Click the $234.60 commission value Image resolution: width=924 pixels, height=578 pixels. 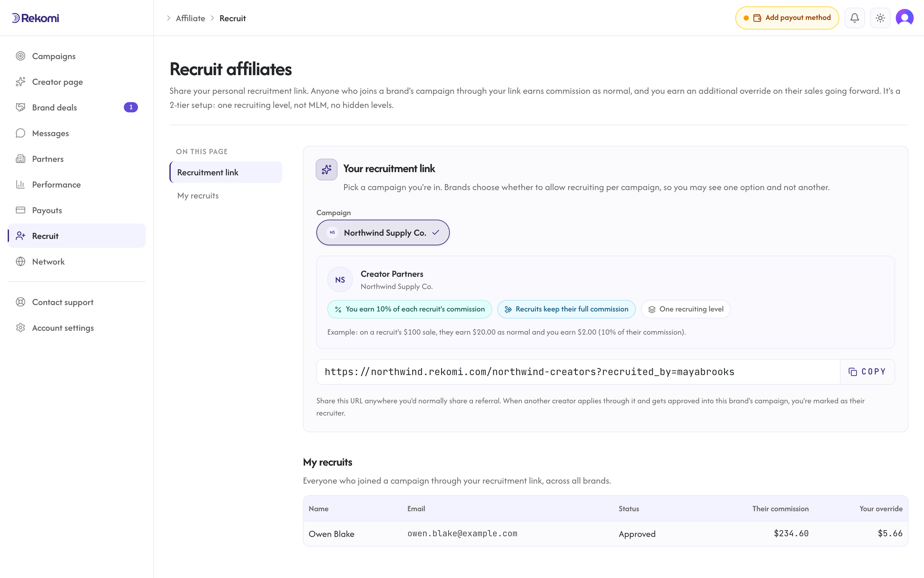(x=791, y=534)
